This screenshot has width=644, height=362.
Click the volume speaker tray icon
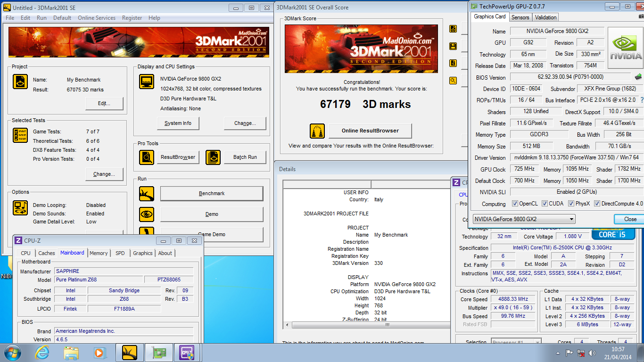(592, 353)
